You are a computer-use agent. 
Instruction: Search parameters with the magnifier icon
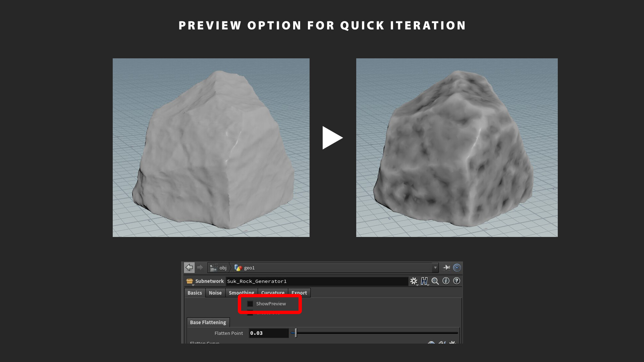point(435,281)
